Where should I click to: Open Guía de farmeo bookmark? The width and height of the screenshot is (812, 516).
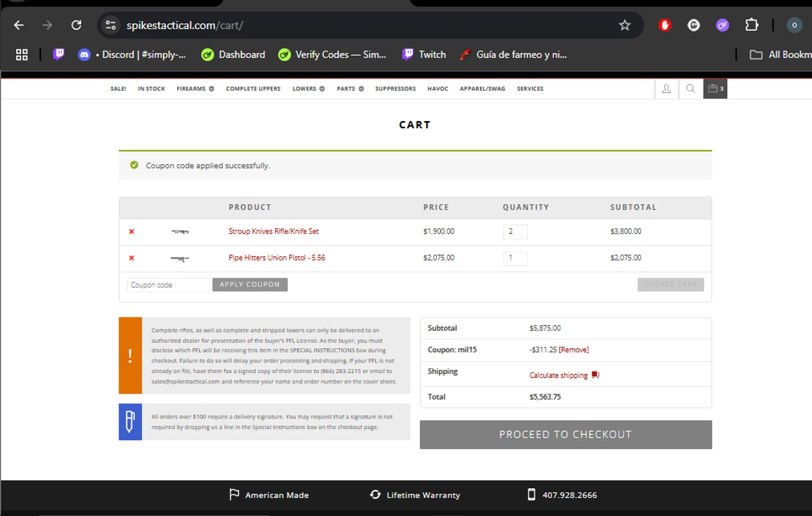513,55
